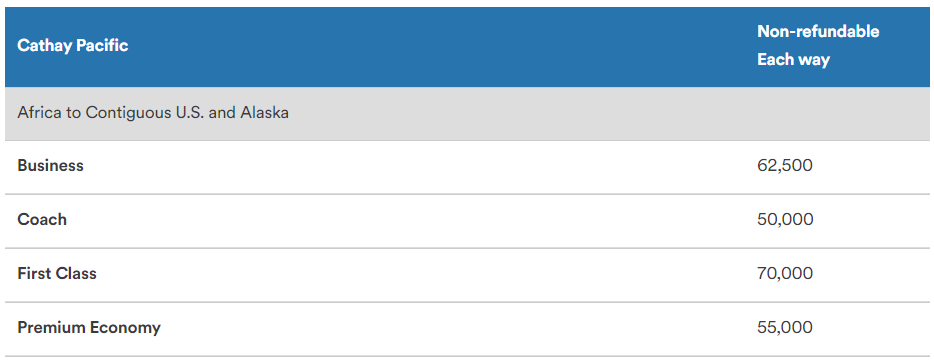Click the First Class label

(x=57, y=274)
